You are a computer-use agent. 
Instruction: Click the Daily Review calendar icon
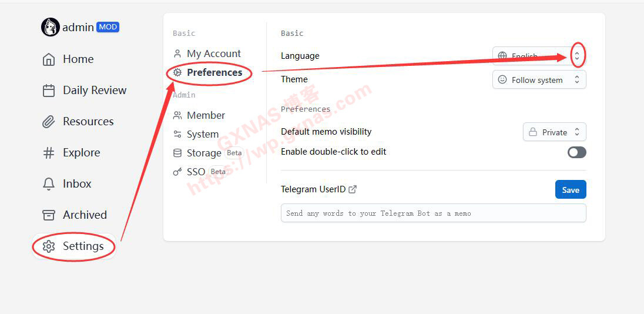coord(49,91)
